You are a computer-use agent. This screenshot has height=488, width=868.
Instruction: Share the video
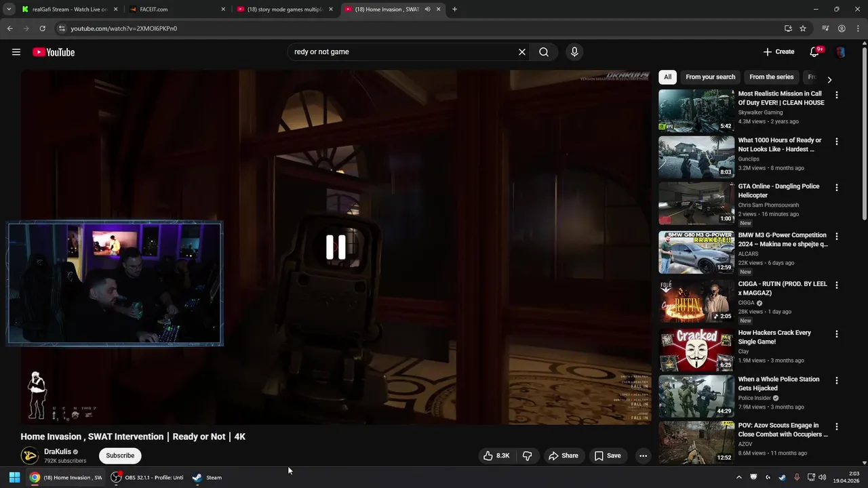563,455
